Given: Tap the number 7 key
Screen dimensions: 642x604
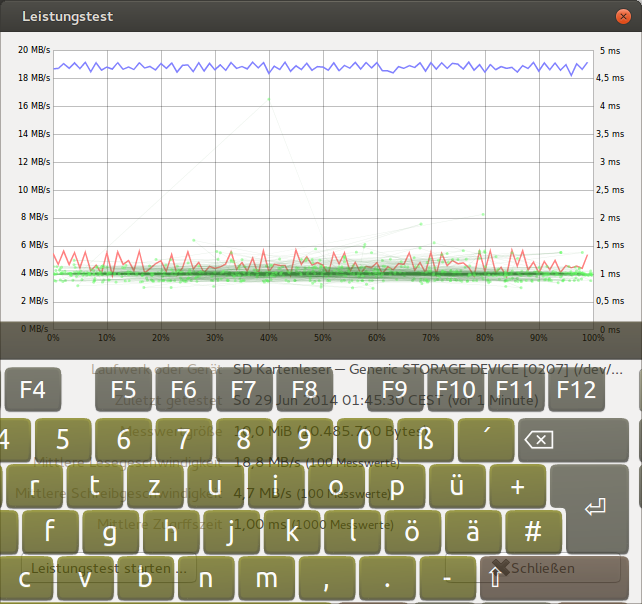Looking at the screenshot, I should [x=184, y=440].
